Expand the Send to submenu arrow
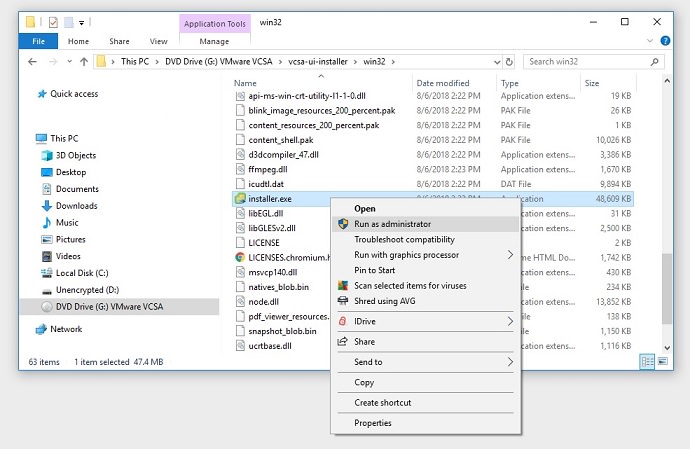The image size is (690, 449). (x=510, y=362)
